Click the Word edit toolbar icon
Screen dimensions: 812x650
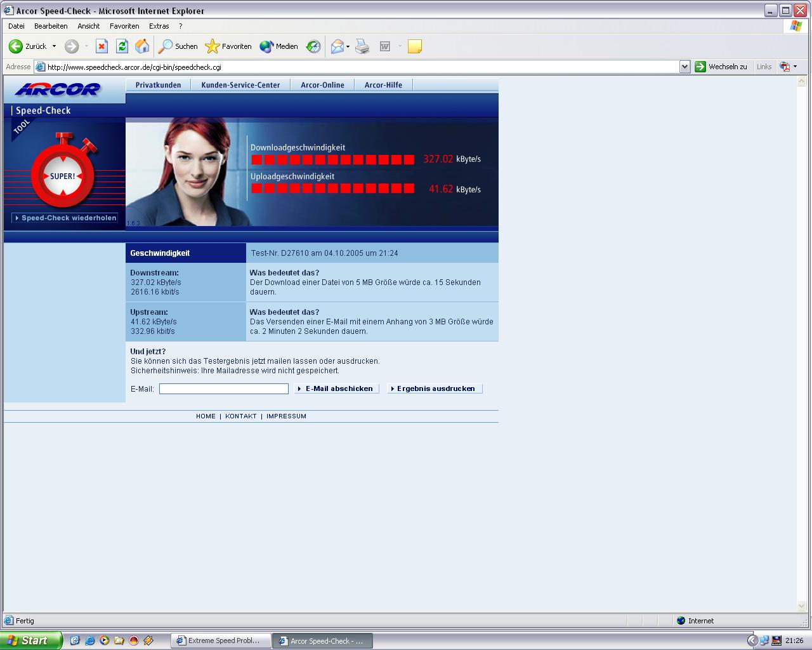point(384,46)
